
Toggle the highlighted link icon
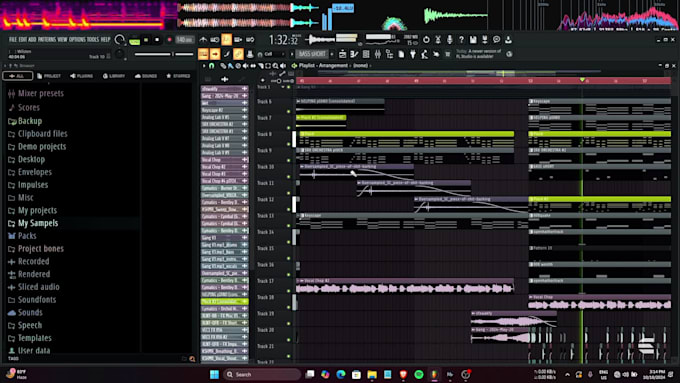[x=238, y=54]
